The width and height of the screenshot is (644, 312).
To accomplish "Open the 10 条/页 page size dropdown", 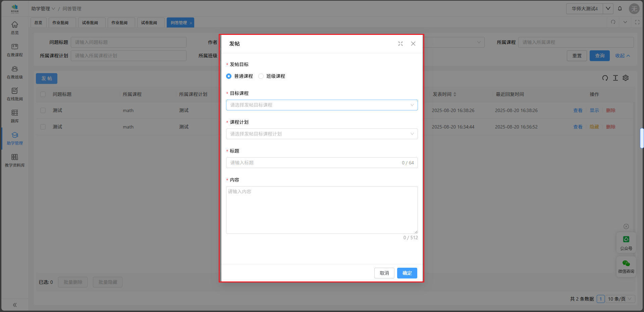I will click(x=620, y=299).
